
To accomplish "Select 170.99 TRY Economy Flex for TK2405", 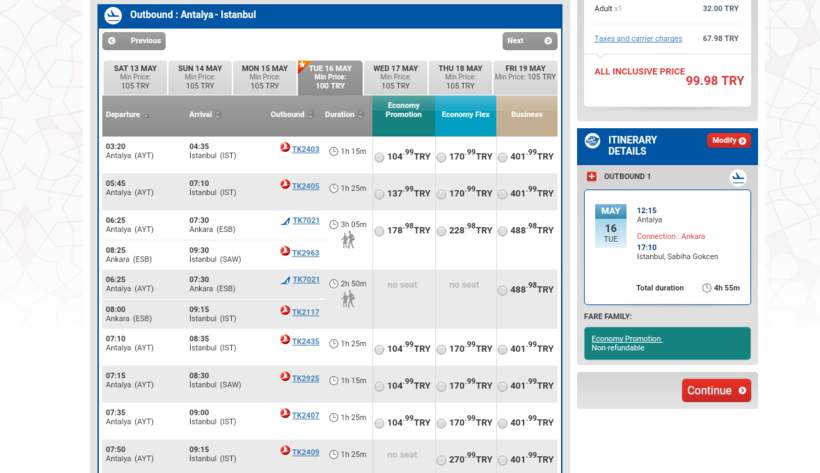I will coord(441,194).
